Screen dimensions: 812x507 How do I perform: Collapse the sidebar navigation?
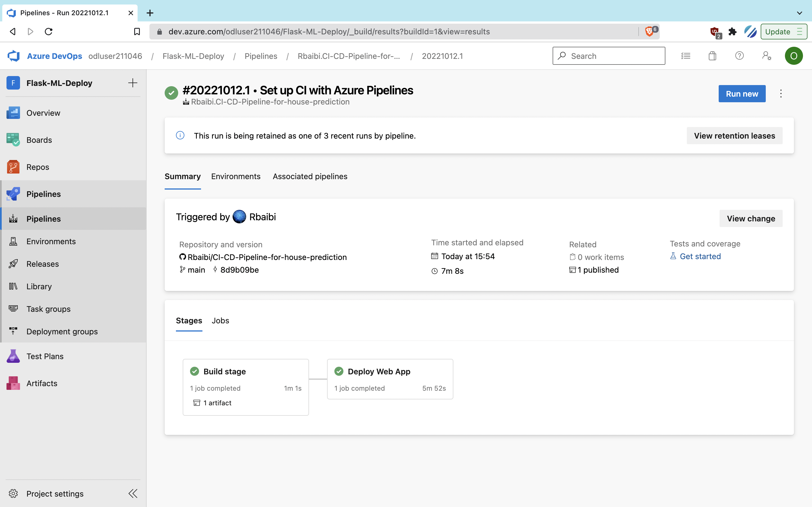tap(133, 493)
